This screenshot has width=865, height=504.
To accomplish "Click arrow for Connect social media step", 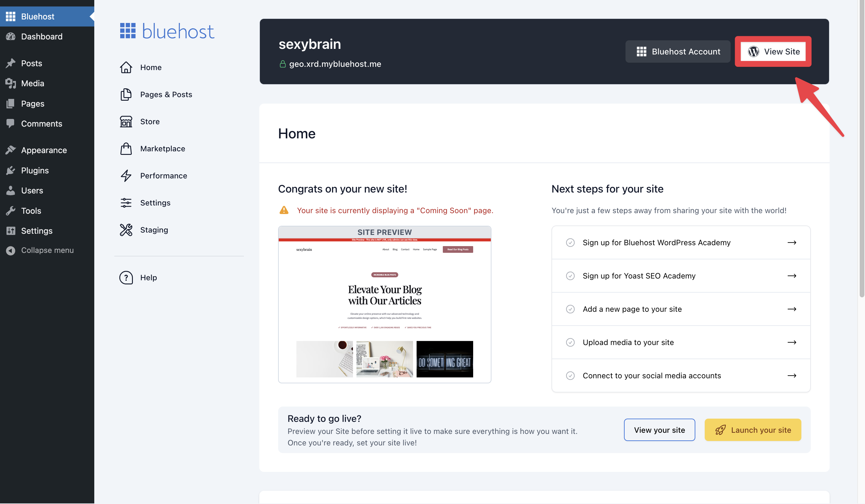I will tap(792, 376).
